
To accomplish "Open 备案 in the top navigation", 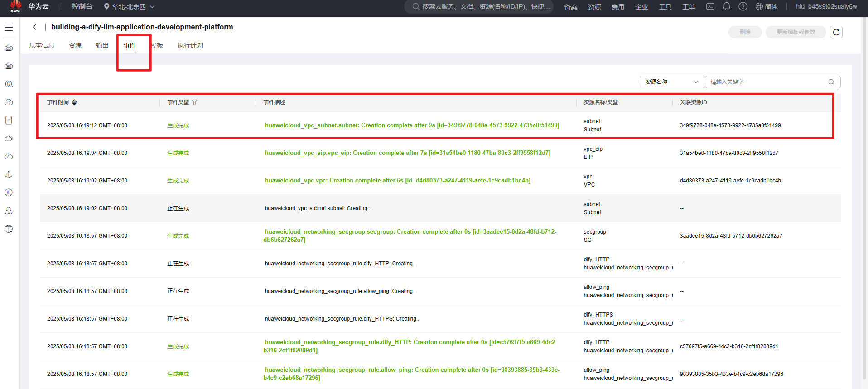I will (x=571, y=7).
